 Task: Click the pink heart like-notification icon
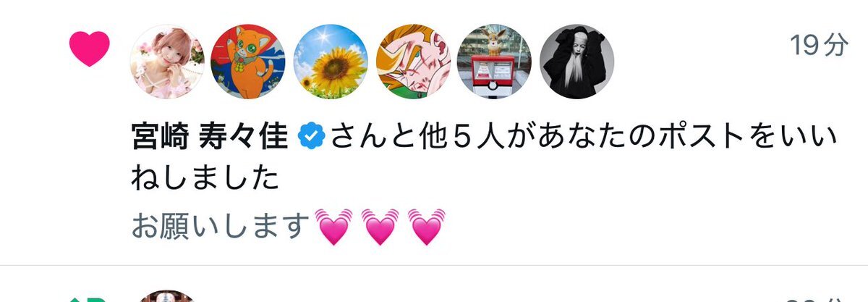point(89,49)
